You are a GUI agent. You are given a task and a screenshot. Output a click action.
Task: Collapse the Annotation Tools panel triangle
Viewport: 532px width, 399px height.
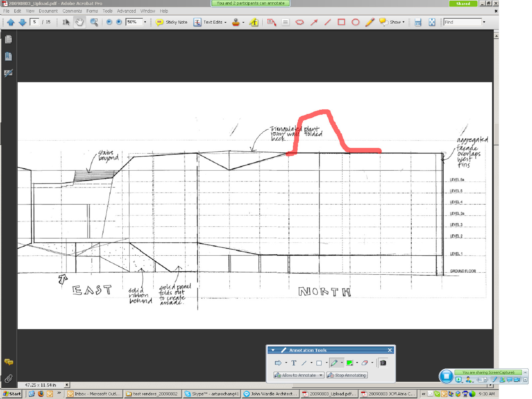point(273,350)
